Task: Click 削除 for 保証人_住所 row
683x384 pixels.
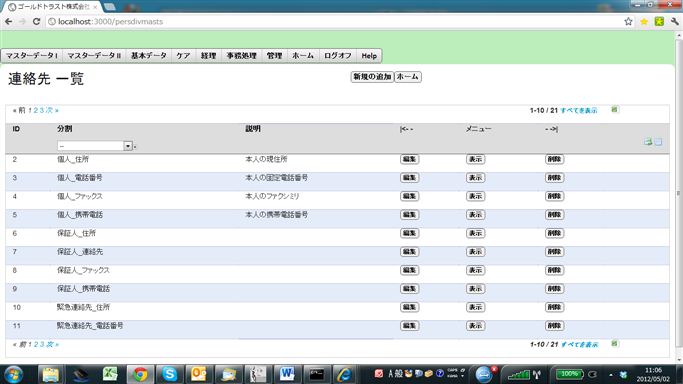Action: (554, 233)
